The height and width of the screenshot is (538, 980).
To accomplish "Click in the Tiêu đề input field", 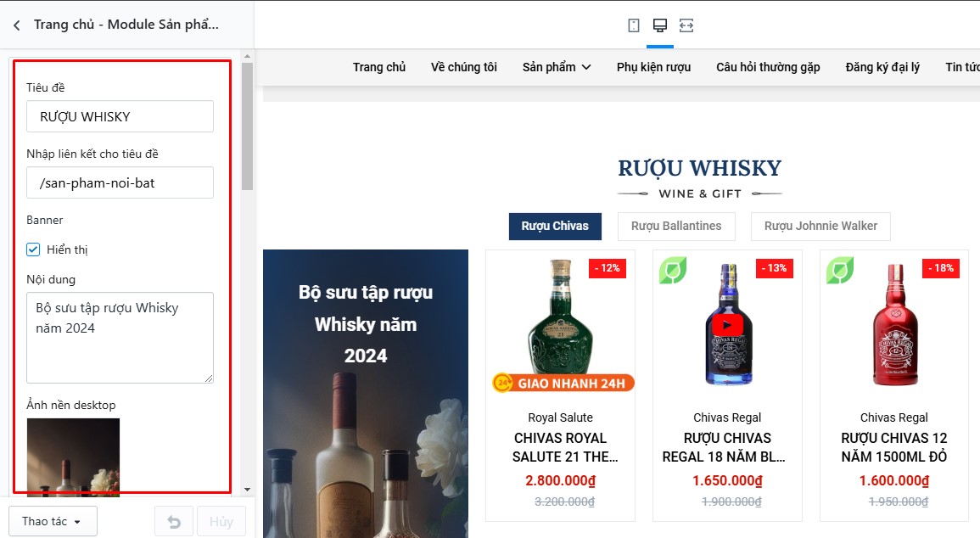I will [x=120, y=116].
